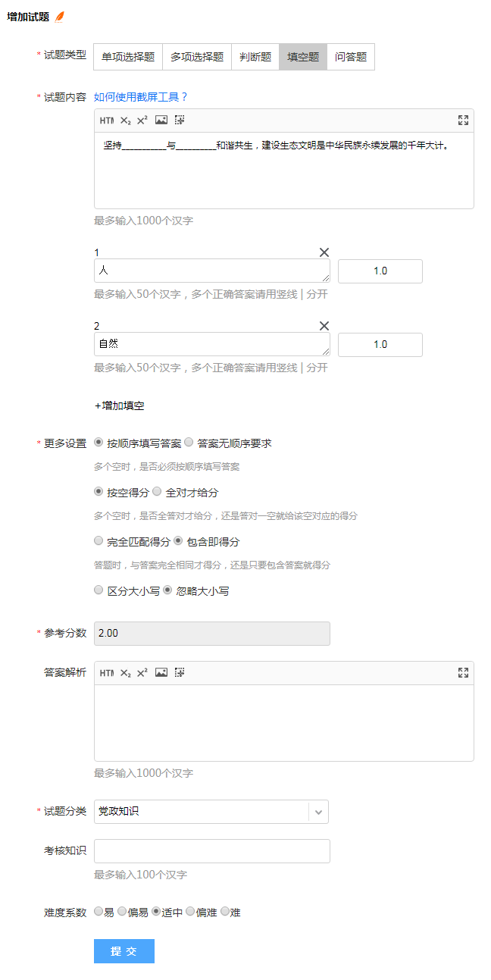Select 答案无顺序要求 radio option

189,443
